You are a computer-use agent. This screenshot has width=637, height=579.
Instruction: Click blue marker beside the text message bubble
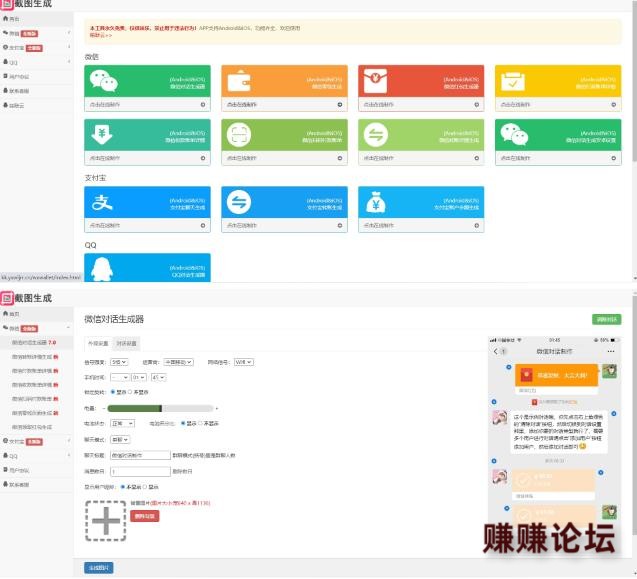613,414
